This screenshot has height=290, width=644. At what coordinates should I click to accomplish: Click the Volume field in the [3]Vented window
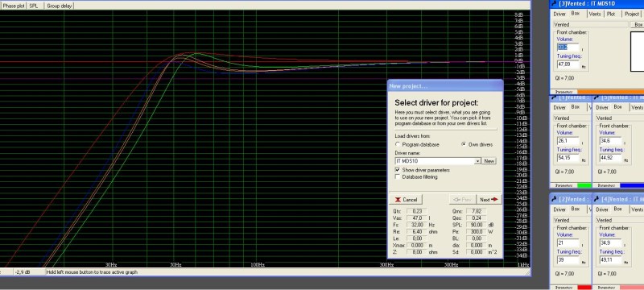tap(568, 48)
